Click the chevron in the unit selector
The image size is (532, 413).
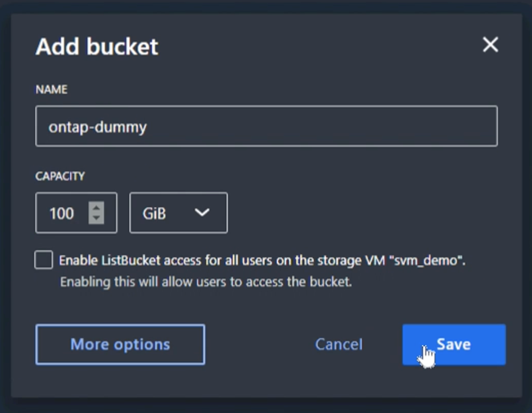point(202,212)
